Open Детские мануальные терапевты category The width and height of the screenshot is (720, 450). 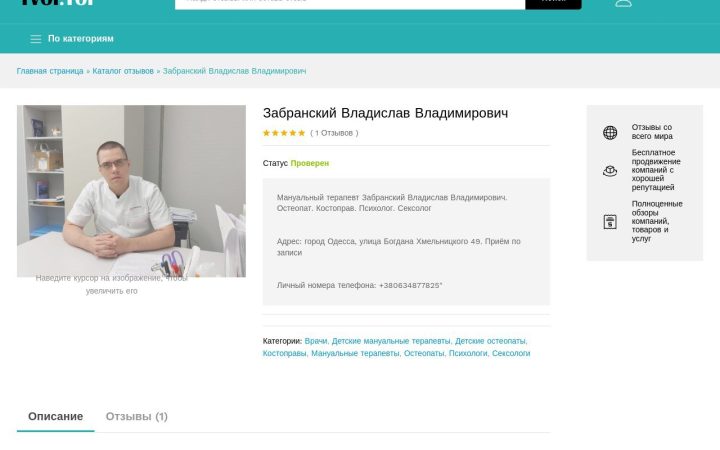click(x=391, y=341)
